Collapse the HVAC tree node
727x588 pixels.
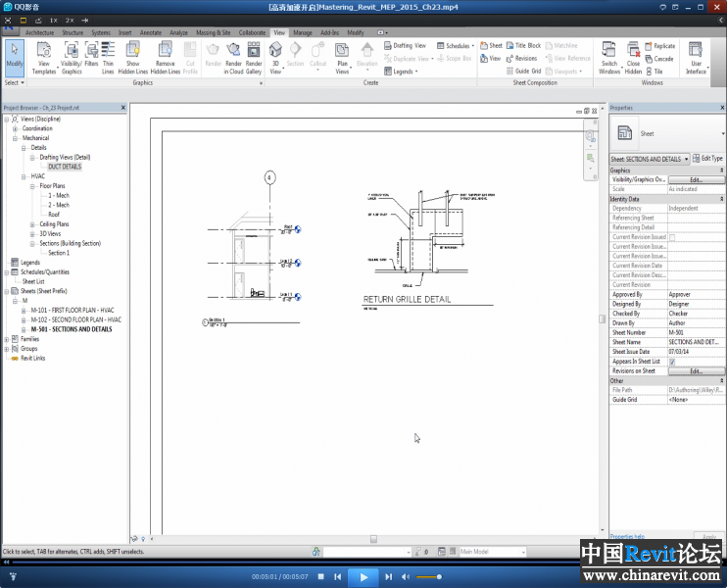coord(24,176)
